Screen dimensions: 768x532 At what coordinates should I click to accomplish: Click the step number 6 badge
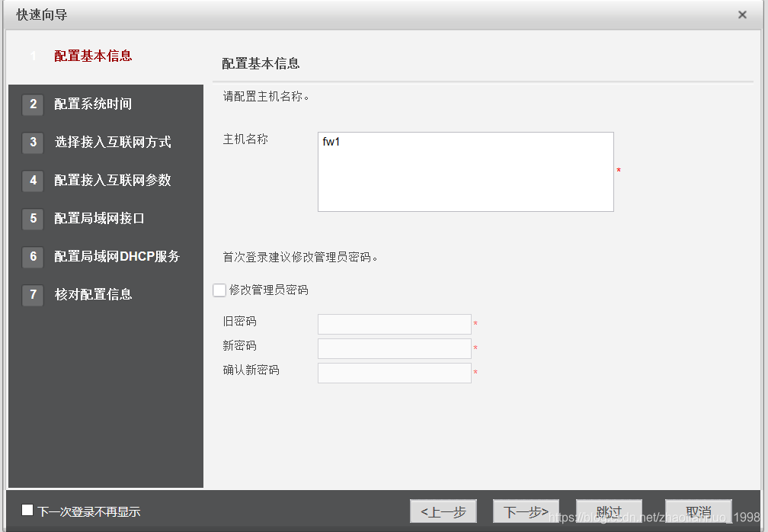(33, 256)
